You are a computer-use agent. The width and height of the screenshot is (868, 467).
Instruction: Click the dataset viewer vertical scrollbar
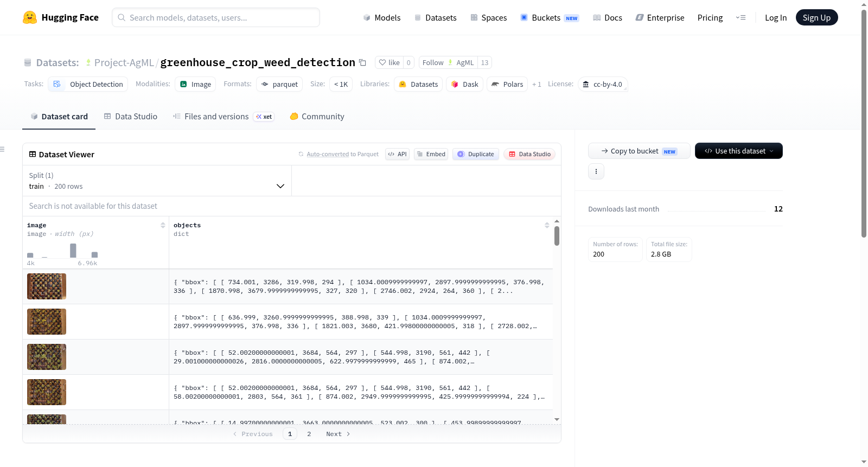557,236
